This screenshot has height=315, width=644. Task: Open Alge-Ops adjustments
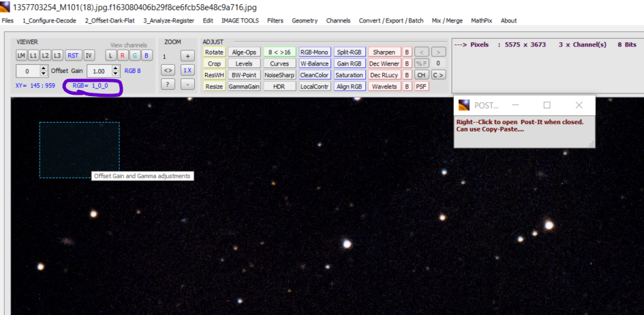244,52
